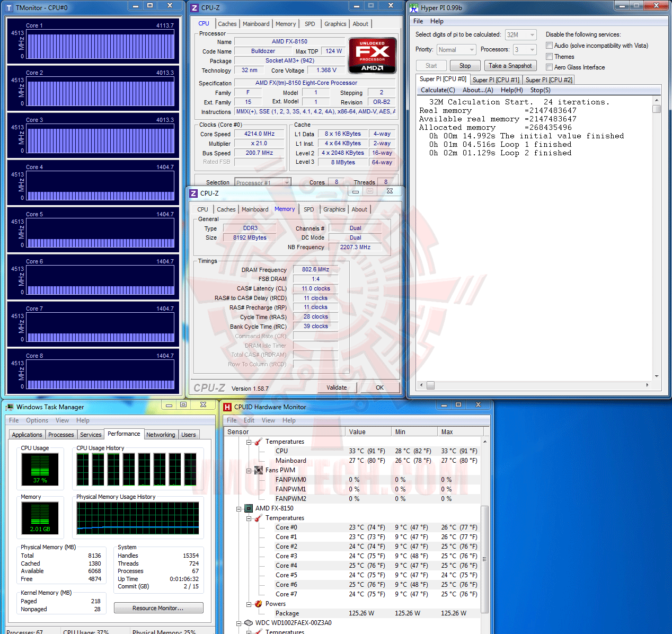Switch to the Processes tab in Task Manager
The width and height of the screenshot is (672, 634).
(61, 435)
